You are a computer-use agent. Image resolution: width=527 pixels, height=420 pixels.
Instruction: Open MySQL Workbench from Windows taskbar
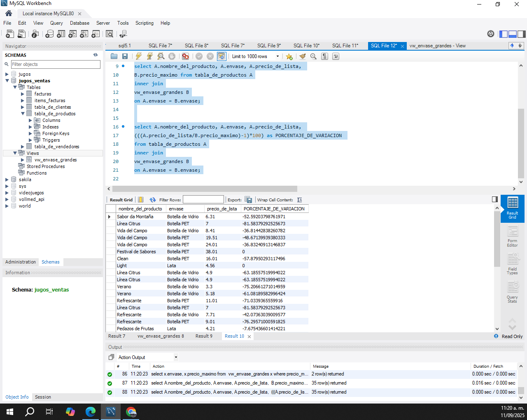pyautogui.click(x=110, y=411)
